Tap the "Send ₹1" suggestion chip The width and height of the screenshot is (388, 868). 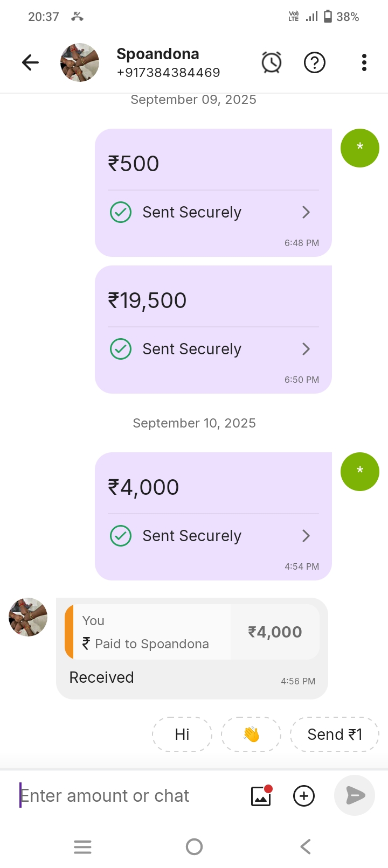coord(335,734)
